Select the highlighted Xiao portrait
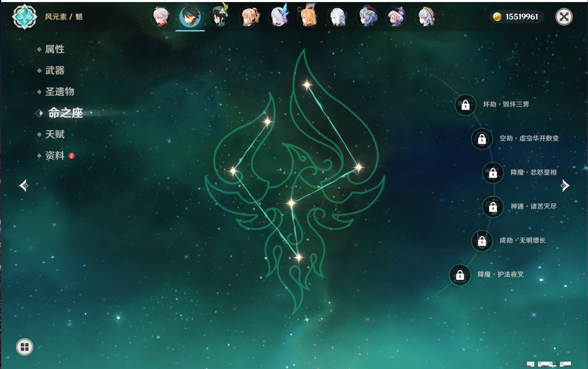Viewport: 588px width, 369px height. click(x=190, y=17)
